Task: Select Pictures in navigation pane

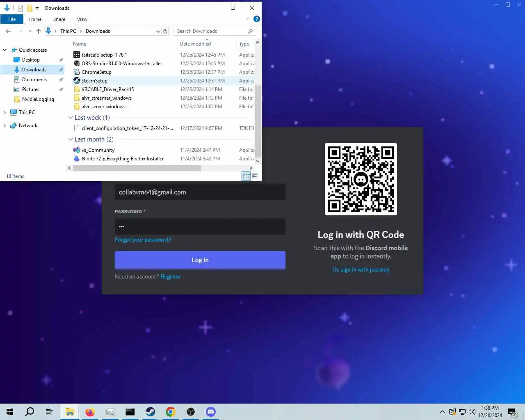Action: tap(31, 89)
